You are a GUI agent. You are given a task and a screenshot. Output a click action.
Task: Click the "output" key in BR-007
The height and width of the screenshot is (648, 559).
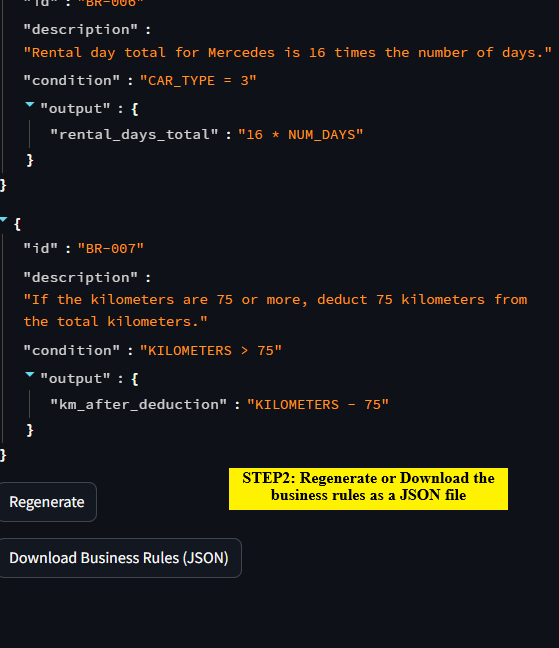pos(75,378)
